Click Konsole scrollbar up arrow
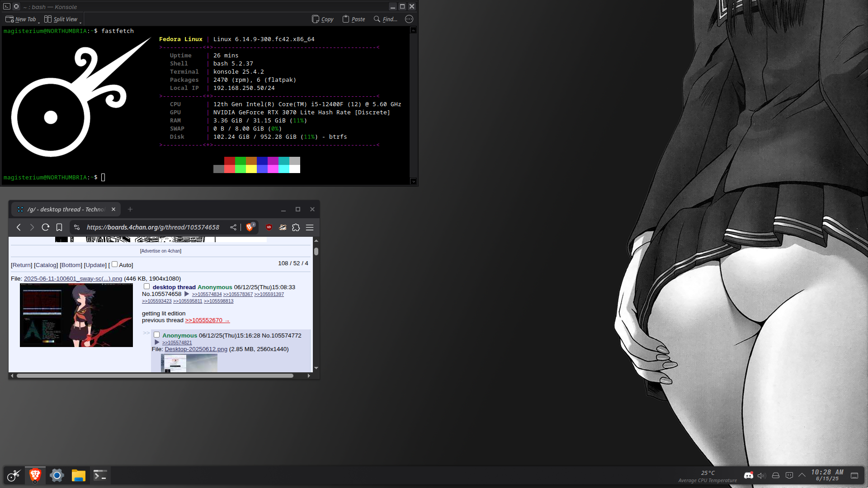Screen dimensions: 868x488 (413, 30)
